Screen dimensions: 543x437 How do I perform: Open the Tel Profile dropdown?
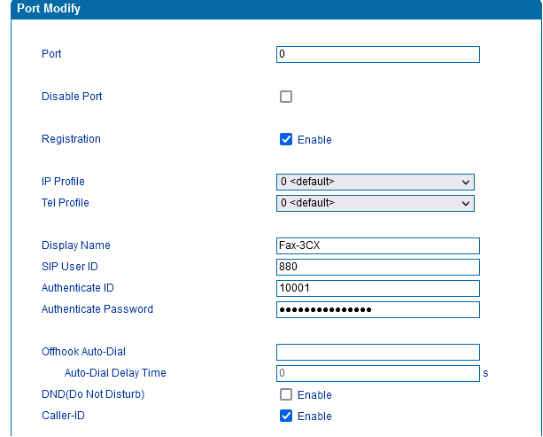coord(375,203)
